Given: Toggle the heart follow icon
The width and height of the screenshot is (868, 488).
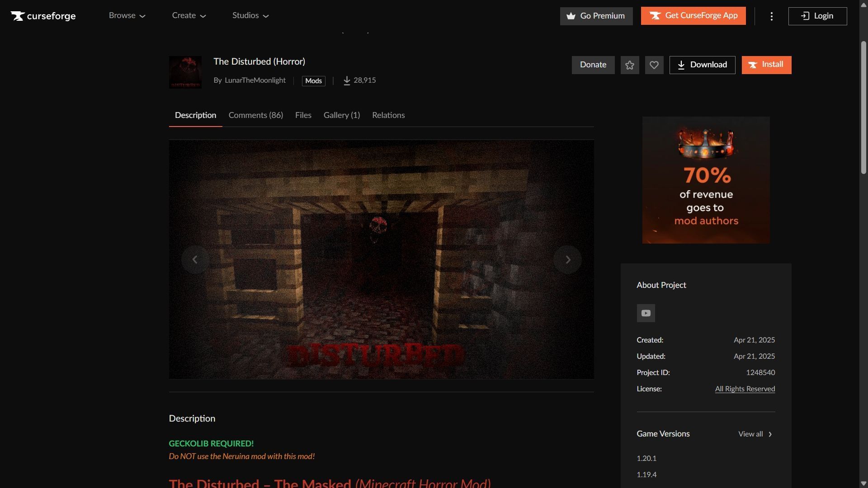Looking at the screenshot, I should point(654,65).
